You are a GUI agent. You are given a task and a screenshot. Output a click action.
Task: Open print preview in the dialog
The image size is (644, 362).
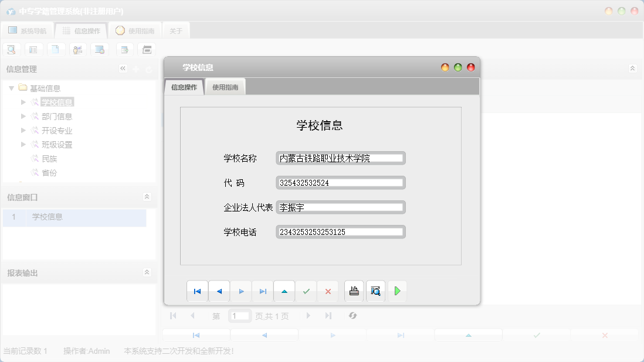click(375, 291)
